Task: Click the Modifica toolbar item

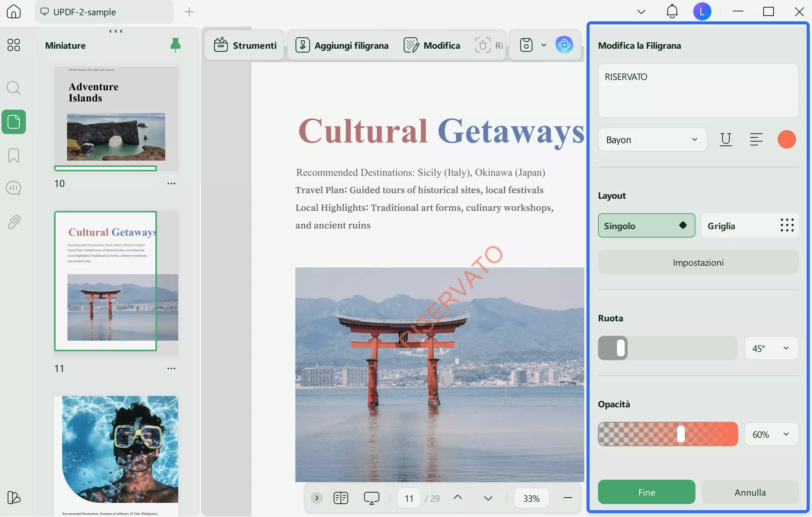Action: pos(432,45)
